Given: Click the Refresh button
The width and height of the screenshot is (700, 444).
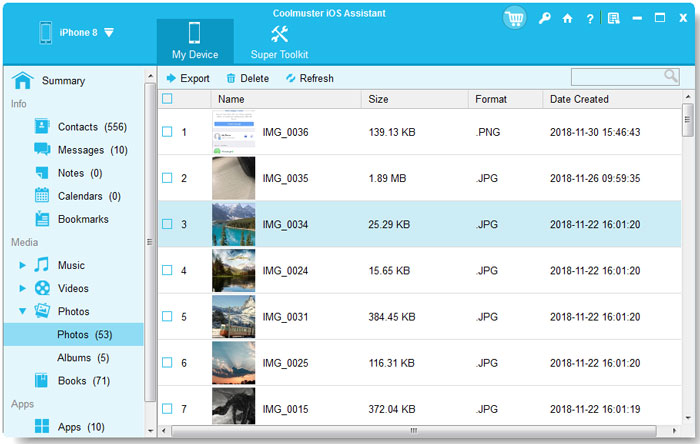Looking at the screenshot, I should (x=308, y=78).
